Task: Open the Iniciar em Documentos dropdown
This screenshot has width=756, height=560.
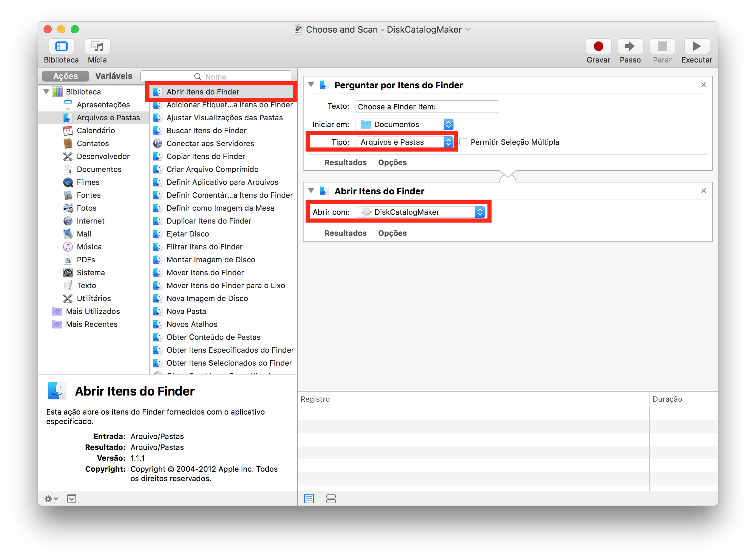Action: [405, 124]
